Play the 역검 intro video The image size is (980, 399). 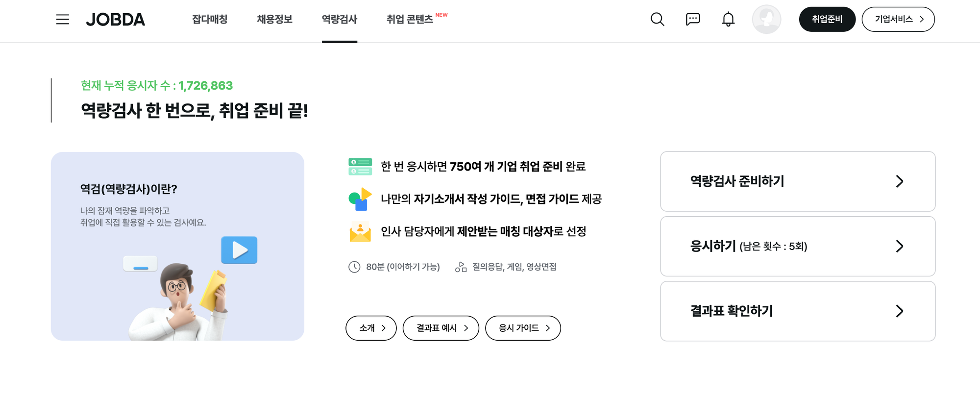tap(239, 250)
